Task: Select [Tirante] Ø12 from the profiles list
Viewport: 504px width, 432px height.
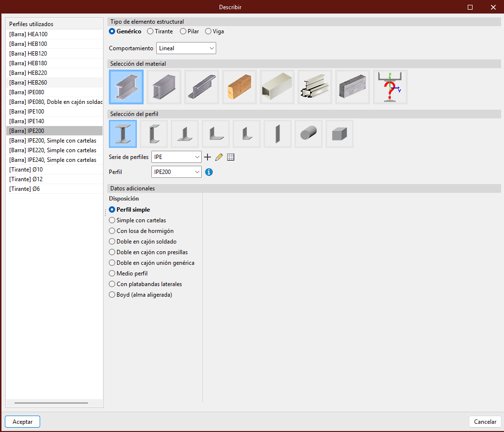Action: click(x=26, y=179)
